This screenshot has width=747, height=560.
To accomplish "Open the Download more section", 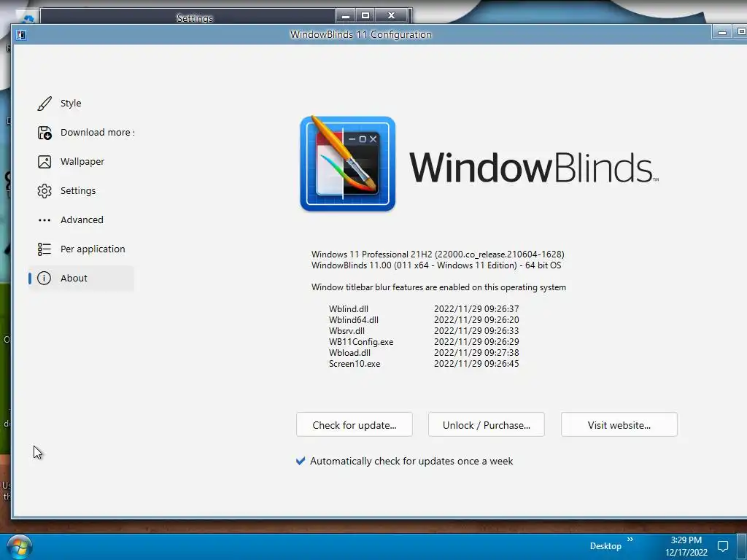I will [81, 133].
